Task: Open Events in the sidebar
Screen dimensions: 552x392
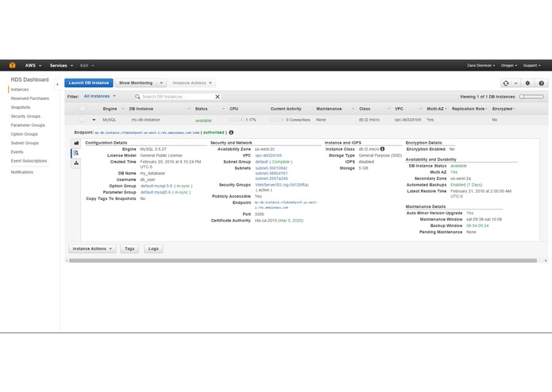Action: [17, 152]
